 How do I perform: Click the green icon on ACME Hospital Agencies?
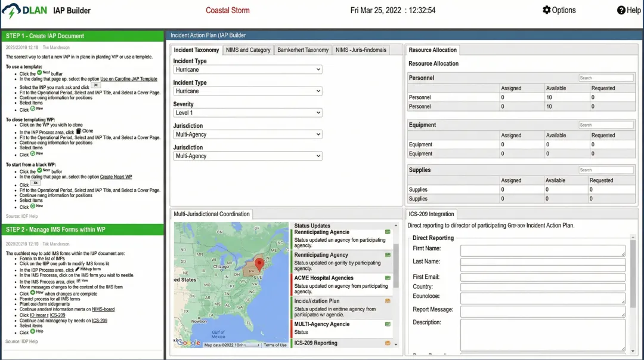coord(388,278)
